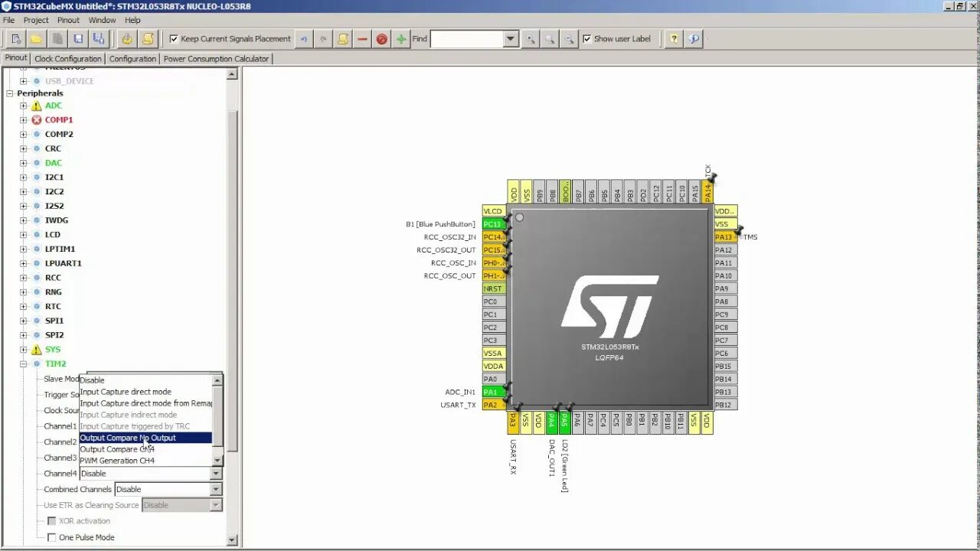
Task: Select Output Compare No Output option
Action: pyautogui.click(x=145, y=438)
